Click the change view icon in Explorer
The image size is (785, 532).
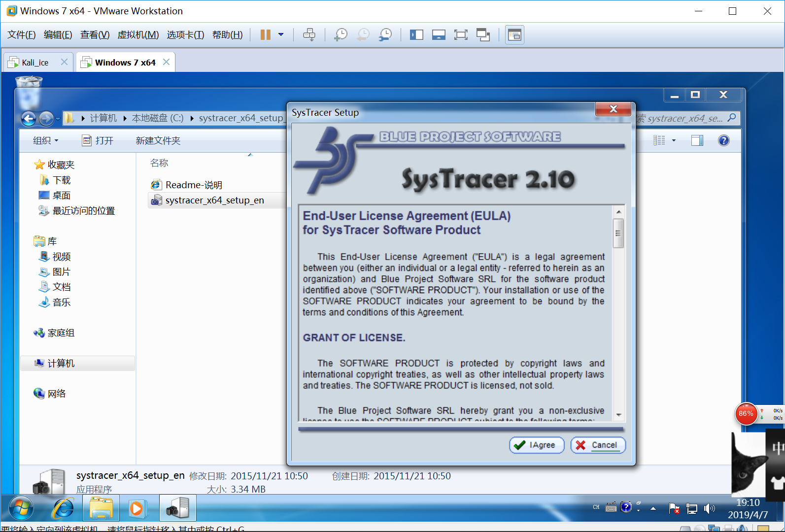659,141
